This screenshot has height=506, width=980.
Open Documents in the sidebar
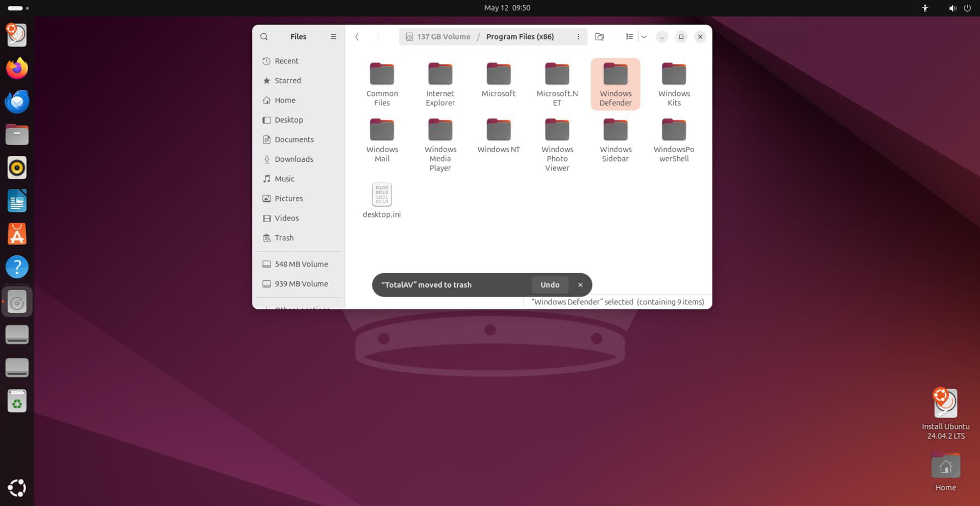pos(299,139)
